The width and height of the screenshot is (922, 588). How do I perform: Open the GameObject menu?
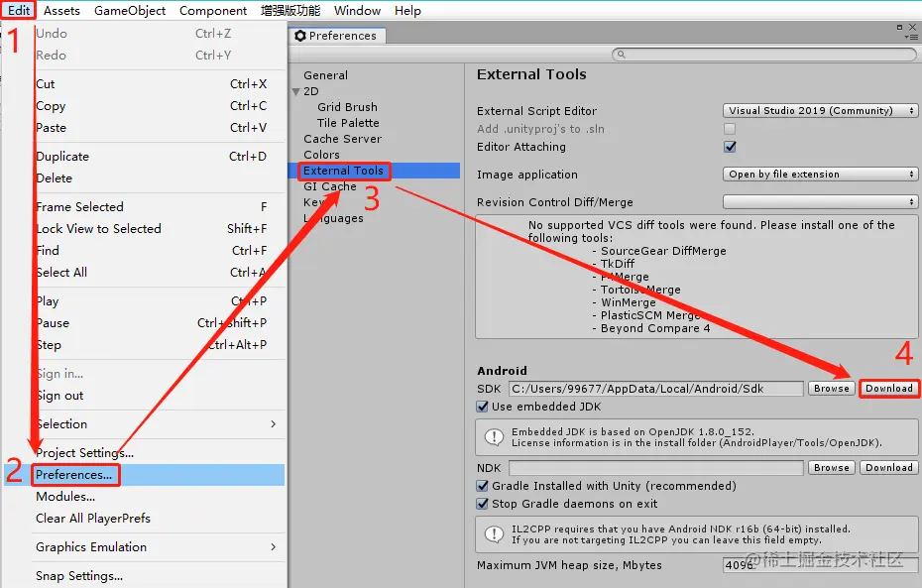(x=130, y=11)
